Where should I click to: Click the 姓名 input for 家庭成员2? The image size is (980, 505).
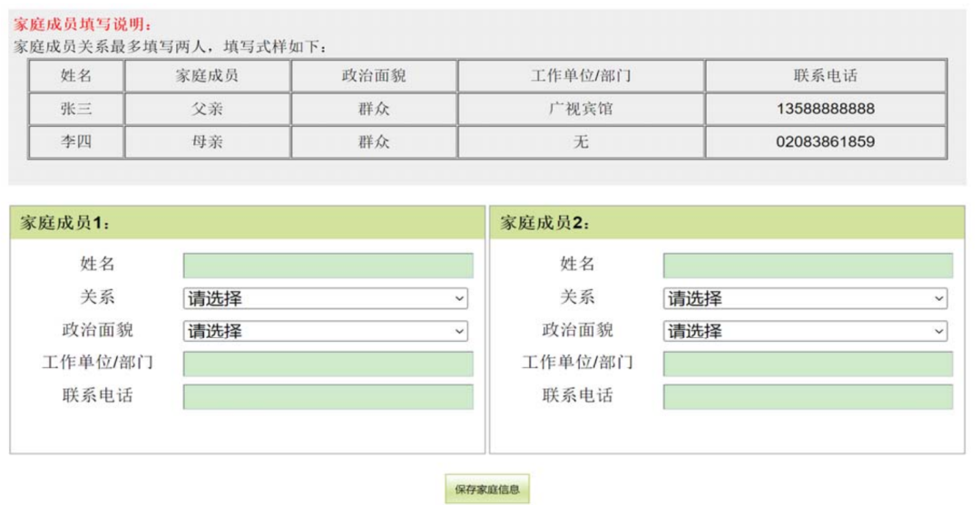[808, 266]
